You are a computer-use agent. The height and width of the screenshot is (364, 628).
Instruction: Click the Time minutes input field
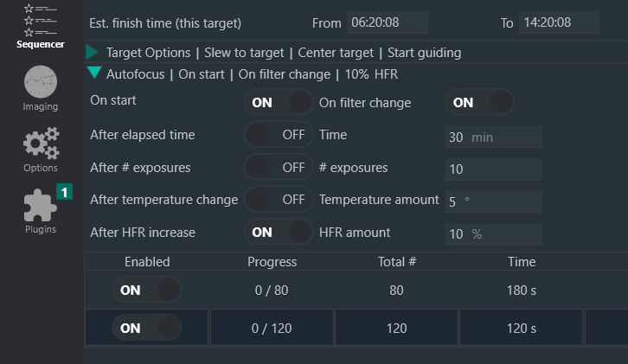click(x=493, y=137)
